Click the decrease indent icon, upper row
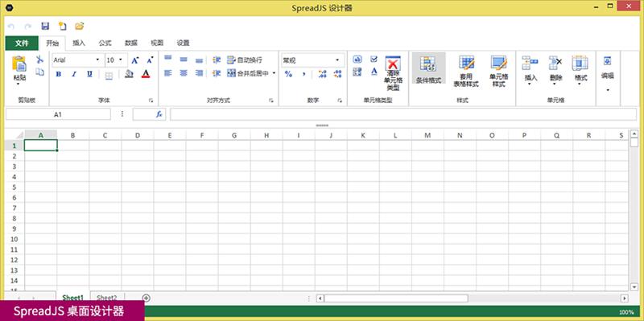 click(x=217, y=60)
